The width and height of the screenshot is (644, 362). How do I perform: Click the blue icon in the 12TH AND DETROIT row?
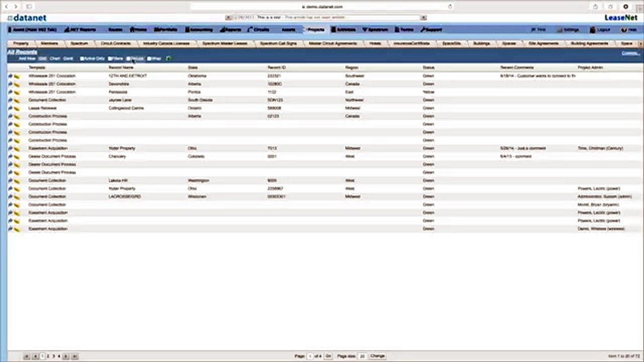10,76
